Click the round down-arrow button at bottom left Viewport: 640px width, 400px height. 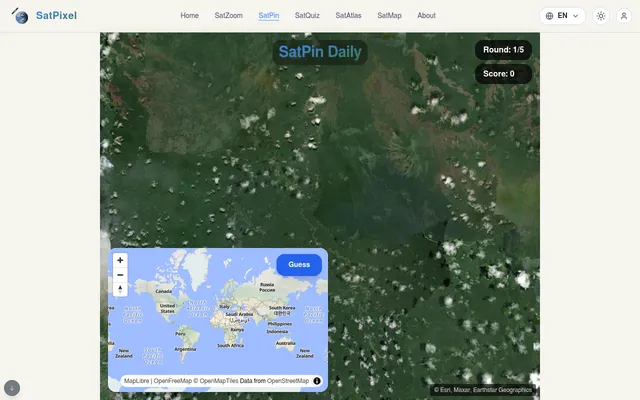coord(12,388)
